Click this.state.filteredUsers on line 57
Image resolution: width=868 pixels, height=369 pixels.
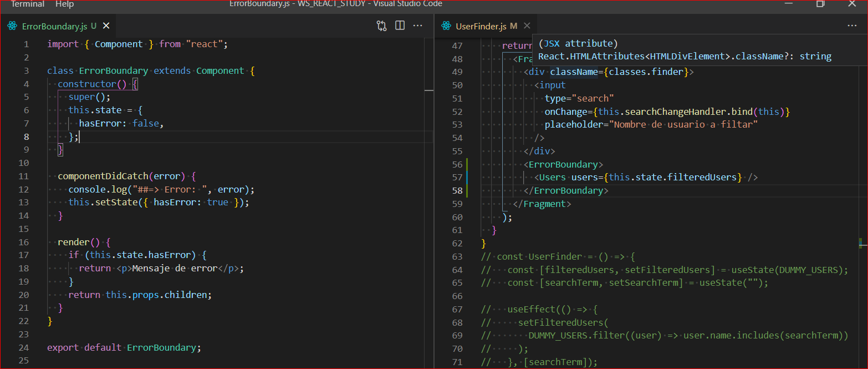(673, 177)
